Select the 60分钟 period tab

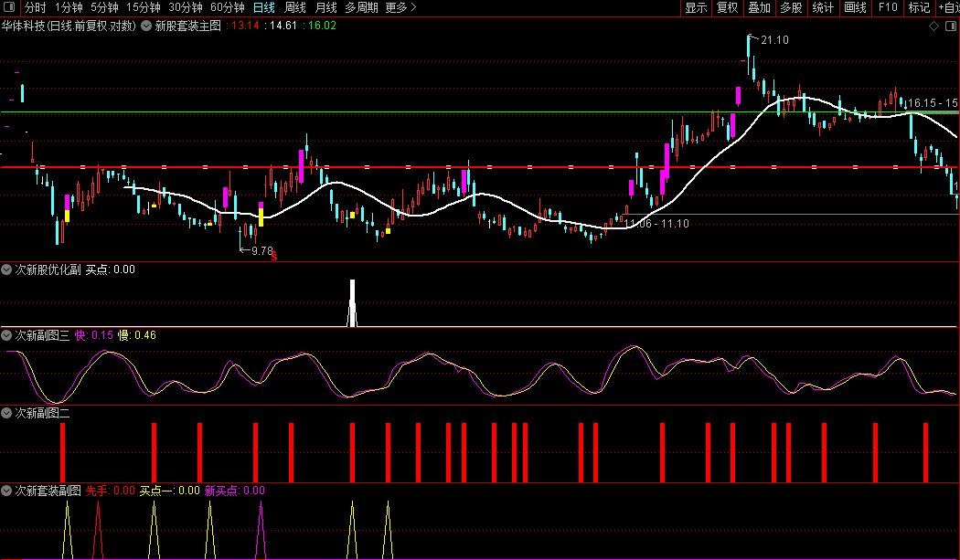pyautogui.click(x=227, y=7)
